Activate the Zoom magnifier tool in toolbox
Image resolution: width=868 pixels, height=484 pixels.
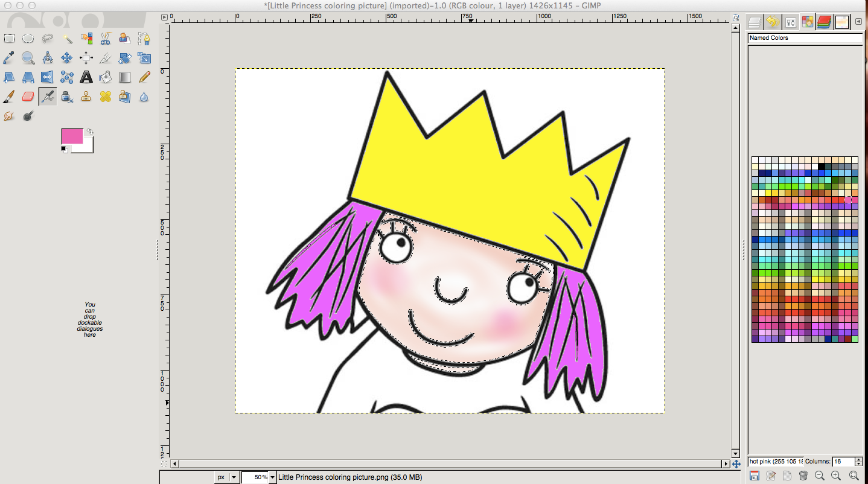(x=28, y=58)
